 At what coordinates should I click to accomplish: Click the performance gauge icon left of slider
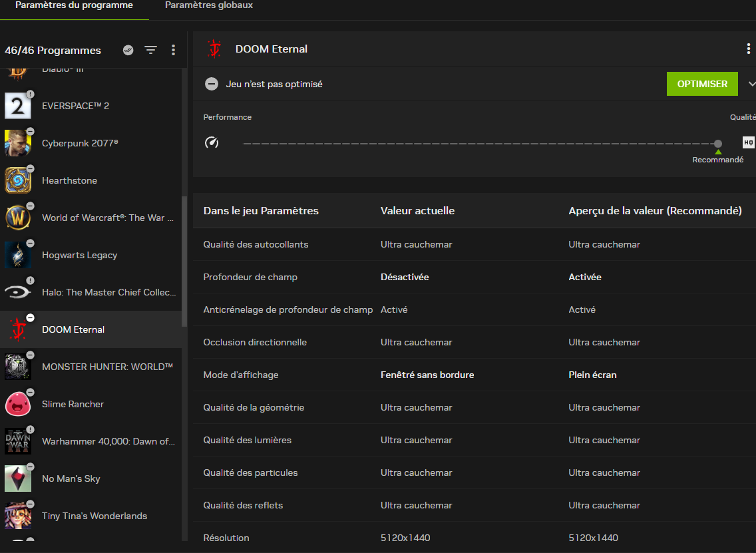(x=212, y=142)
